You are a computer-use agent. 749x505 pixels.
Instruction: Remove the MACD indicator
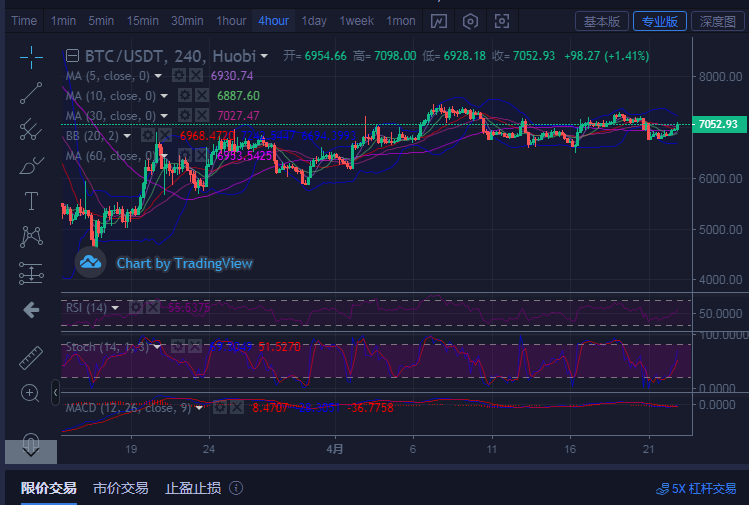tap(237, 408)
